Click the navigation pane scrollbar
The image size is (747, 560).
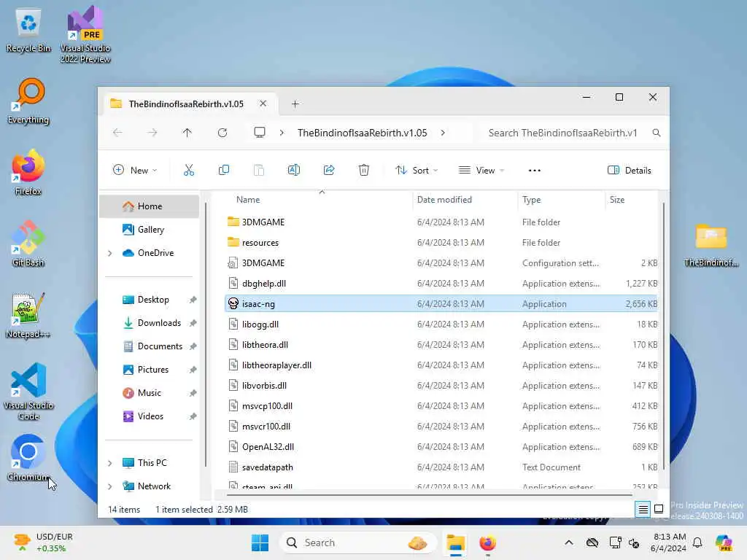206,334
